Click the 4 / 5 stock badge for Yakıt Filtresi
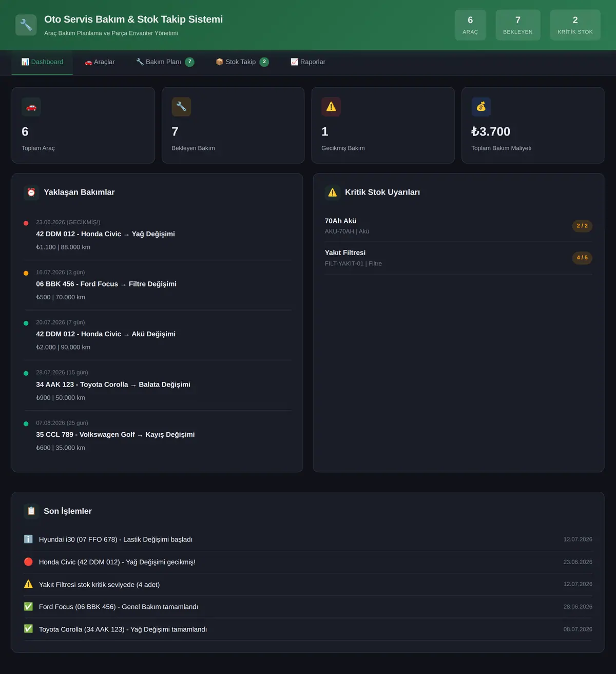Viewport: 616px width, 674px height. (582, 258)
